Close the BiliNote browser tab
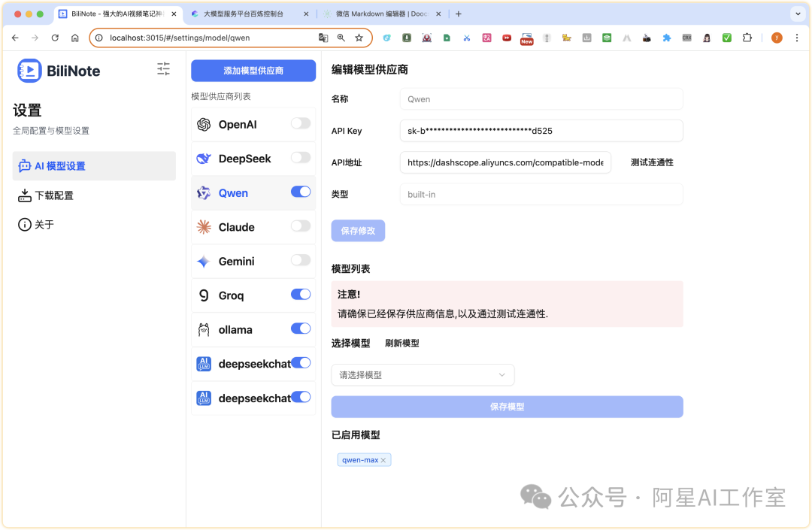The image size is (812, 530). (174, 14)
